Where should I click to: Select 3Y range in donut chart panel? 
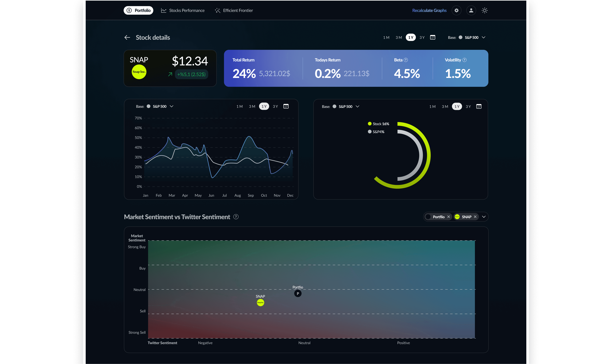coord(468,107)
